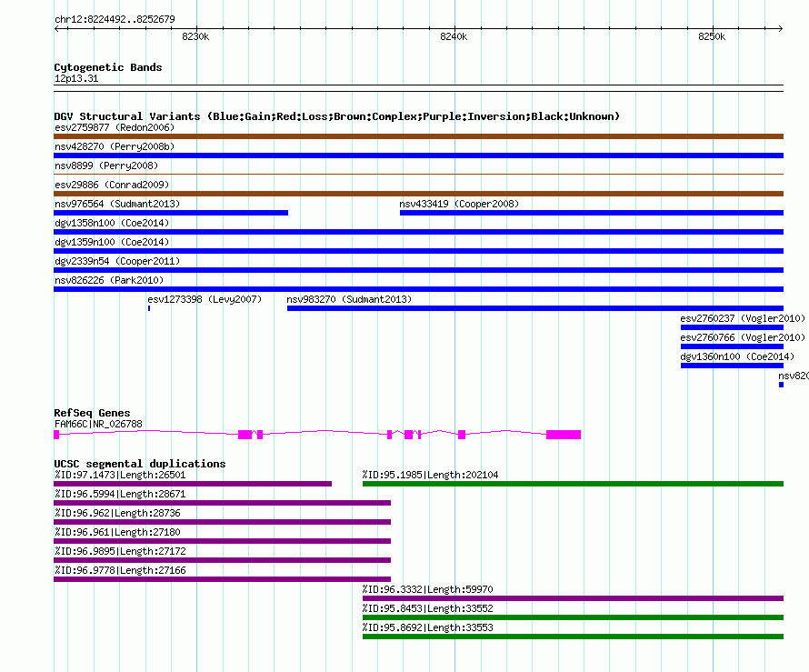Select esv2760766 (Vogler2010) variant label
The height and width of the screenshot is (672, 809).
pos(743,337)
